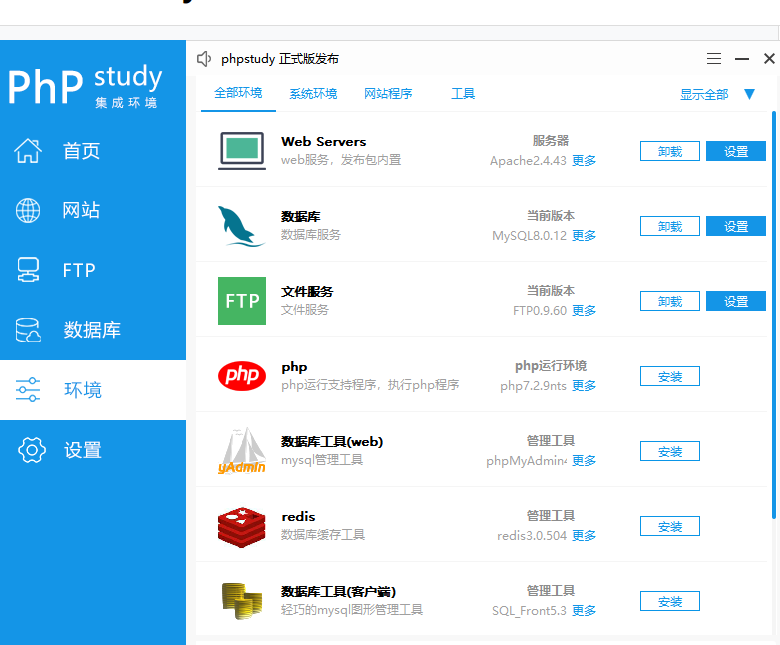Image resolution: width=780 pixels, height=645 pixels.
Task: Click the database cloud icon in sidebar
Action: click(28, 330)
